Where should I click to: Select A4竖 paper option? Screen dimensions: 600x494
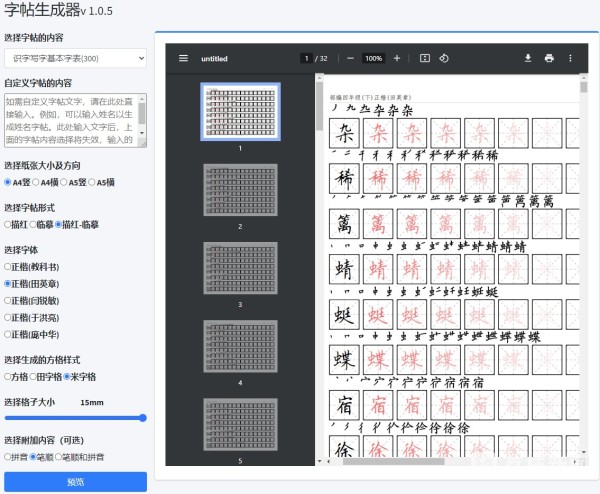pos(8,182)
